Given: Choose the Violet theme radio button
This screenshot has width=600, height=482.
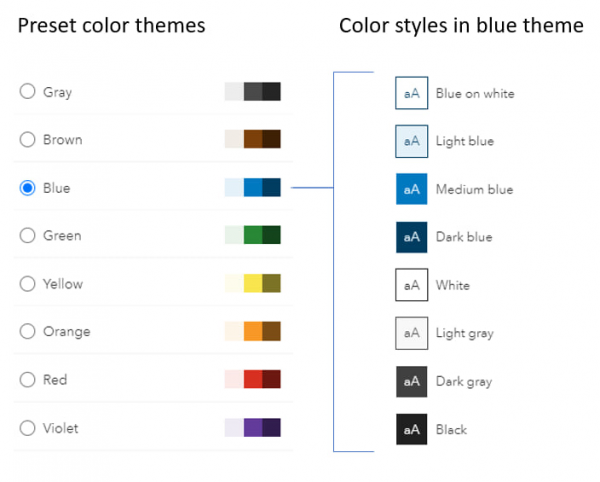Looking at the screenshot, I should click(x=28, y=428).
